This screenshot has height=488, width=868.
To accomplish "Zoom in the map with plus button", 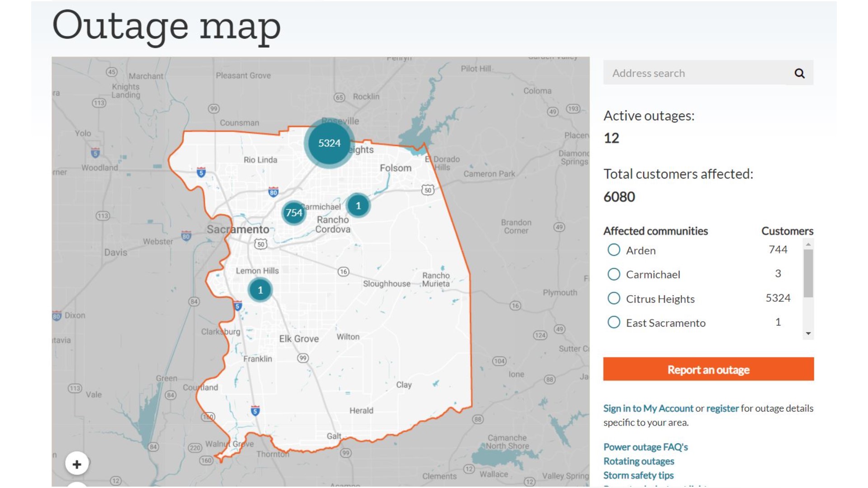I will [77, 464].
